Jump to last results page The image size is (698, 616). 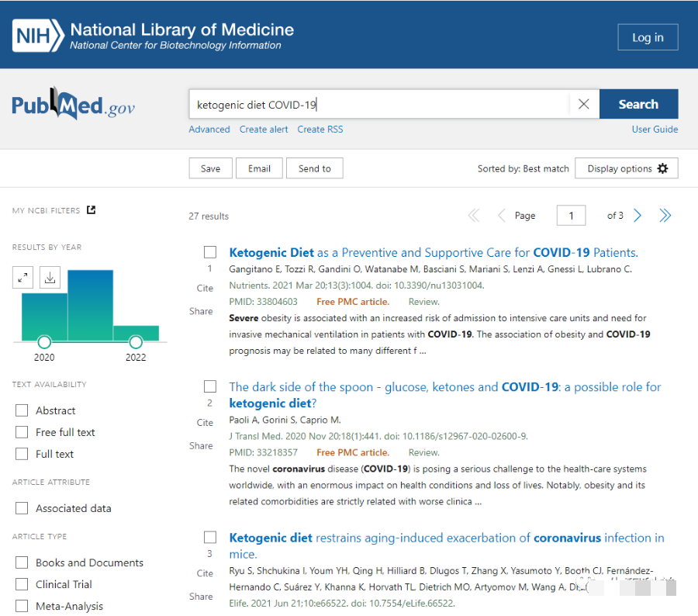click(x=665, y=216)
